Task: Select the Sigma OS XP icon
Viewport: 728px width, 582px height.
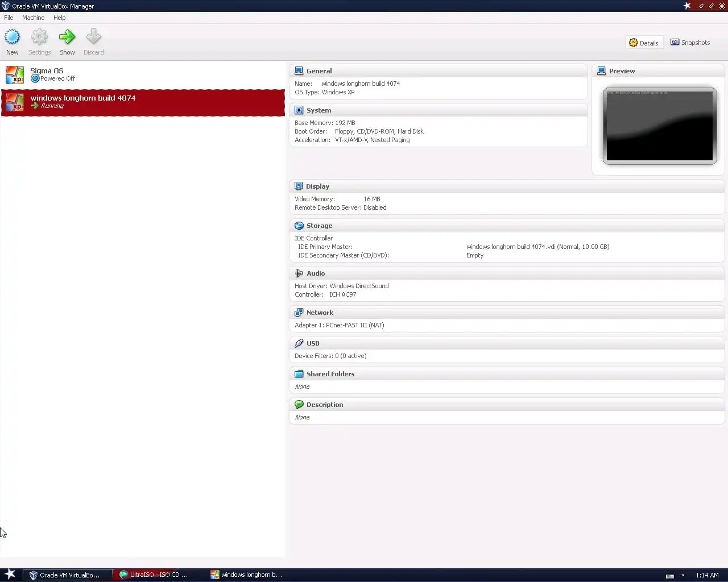Action: click(15, 74)
